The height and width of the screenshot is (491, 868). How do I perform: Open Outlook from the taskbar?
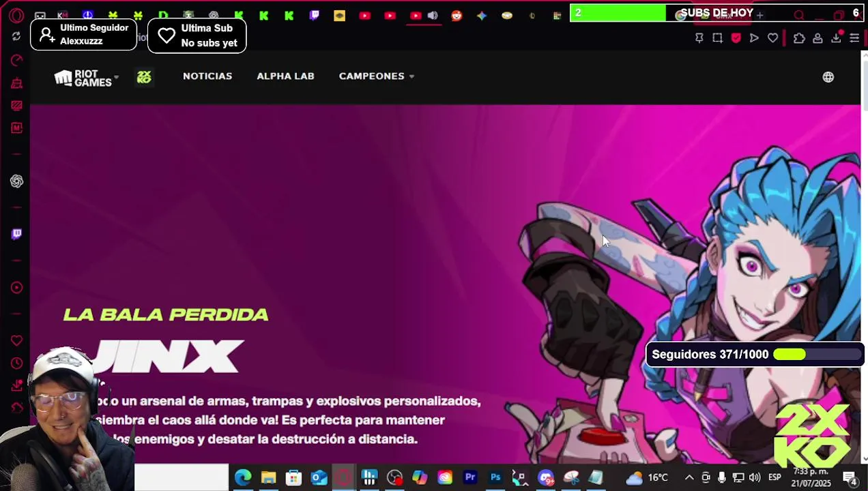[319, 477]
